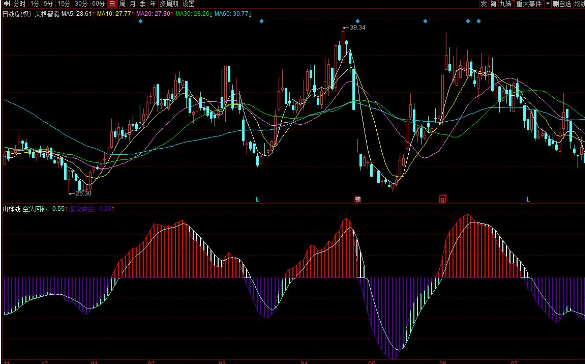Click the blue diamond event marker above price peak
585x364 pixels.
pos(358,21)
